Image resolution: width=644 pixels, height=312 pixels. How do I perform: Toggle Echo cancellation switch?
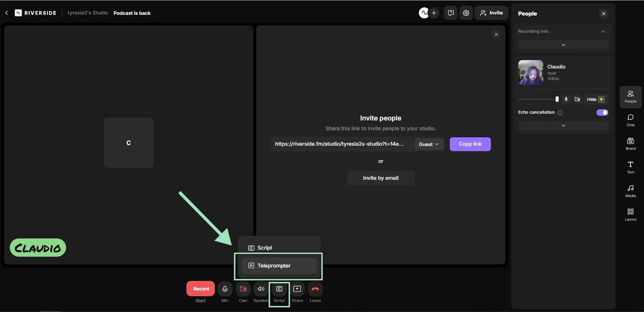tap(602, 112)
